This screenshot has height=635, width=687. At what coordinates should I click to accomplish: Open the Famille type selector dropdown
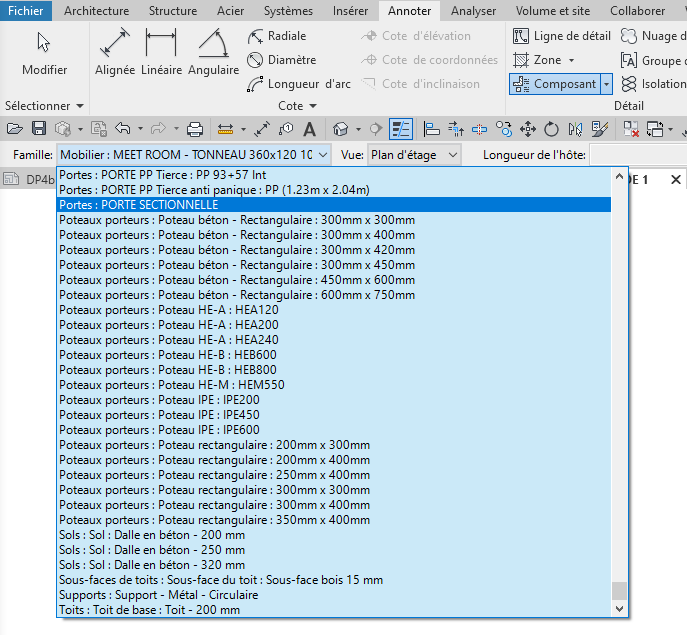323,155
